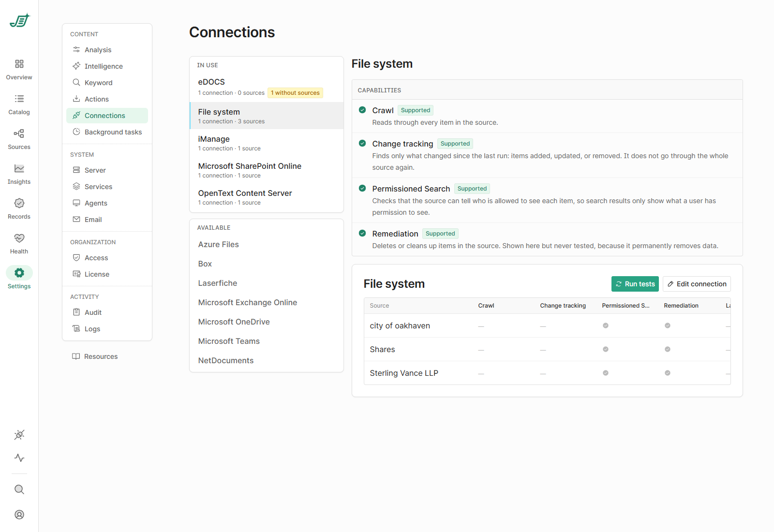Open the Resources link
The image size is (774, 532).
pyautogui.click(x=95, y=356)
